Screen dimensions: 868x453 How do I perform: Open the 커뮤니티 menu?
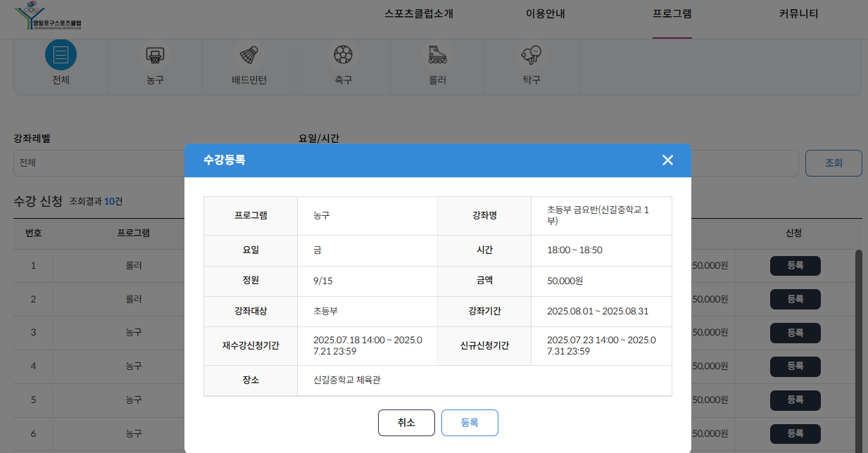click(798, 14)
